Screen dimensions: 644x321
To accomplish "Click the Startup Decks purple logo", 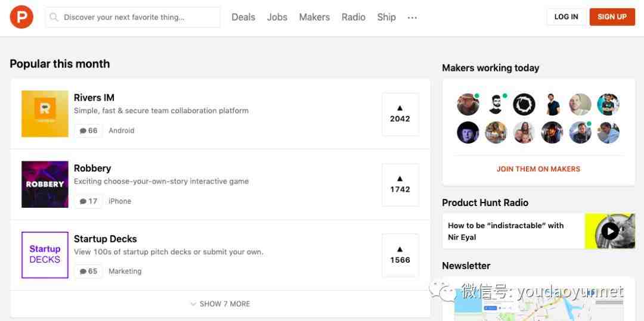I will tap(45, 255).
